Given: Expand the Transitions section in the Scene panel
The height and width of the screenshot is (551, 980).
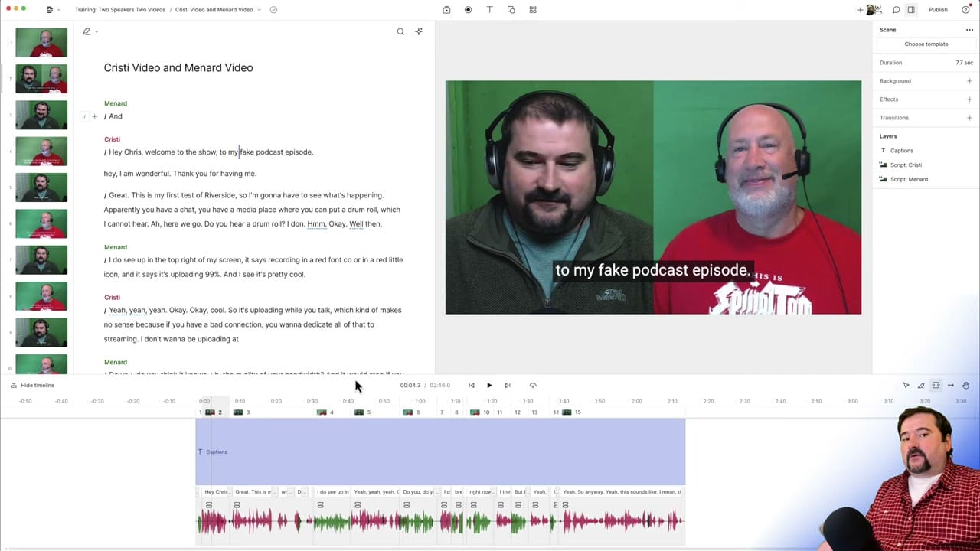Looking at the screenshot, I should click(969, 117).
